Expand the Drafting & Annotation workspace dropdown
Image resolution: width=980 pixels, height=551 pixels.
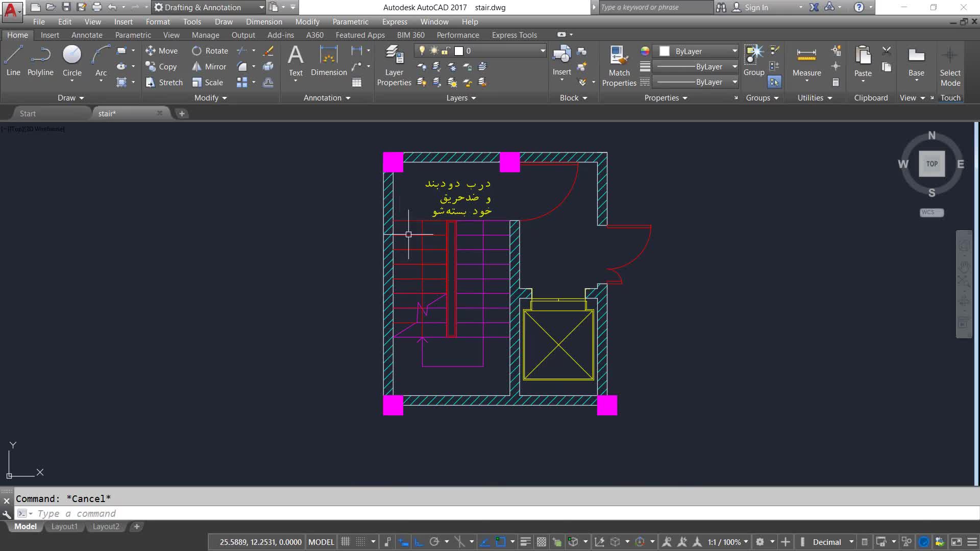261,7
